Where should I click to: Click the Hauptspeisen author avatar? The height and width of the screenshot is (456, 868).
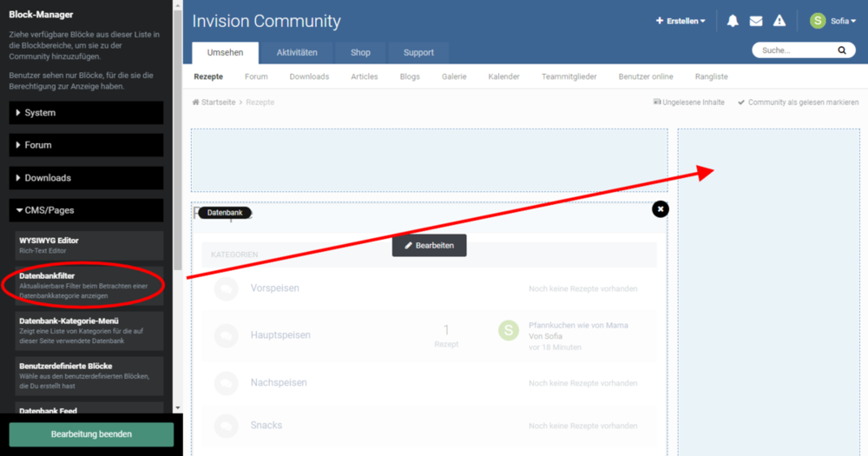[x=509, y=330]
